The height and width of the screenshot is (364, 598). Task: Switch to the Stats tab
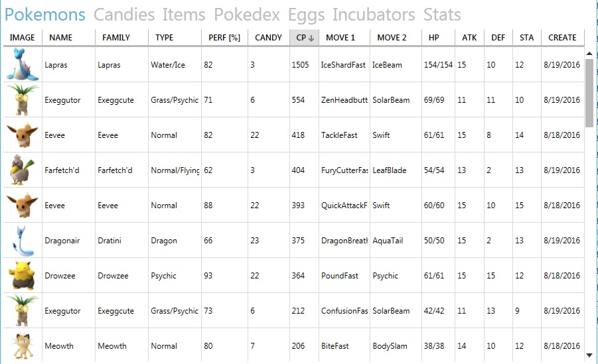(442, 15)
